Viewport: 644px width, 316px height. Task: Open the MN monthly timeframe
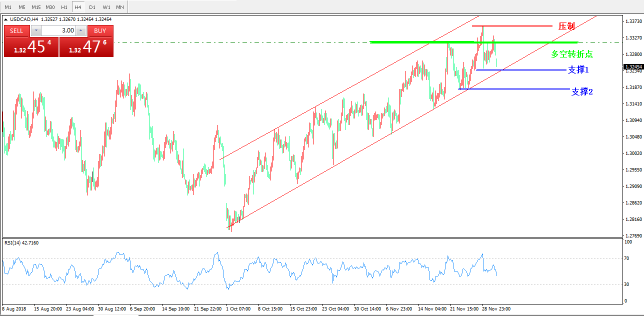point(120,7)
